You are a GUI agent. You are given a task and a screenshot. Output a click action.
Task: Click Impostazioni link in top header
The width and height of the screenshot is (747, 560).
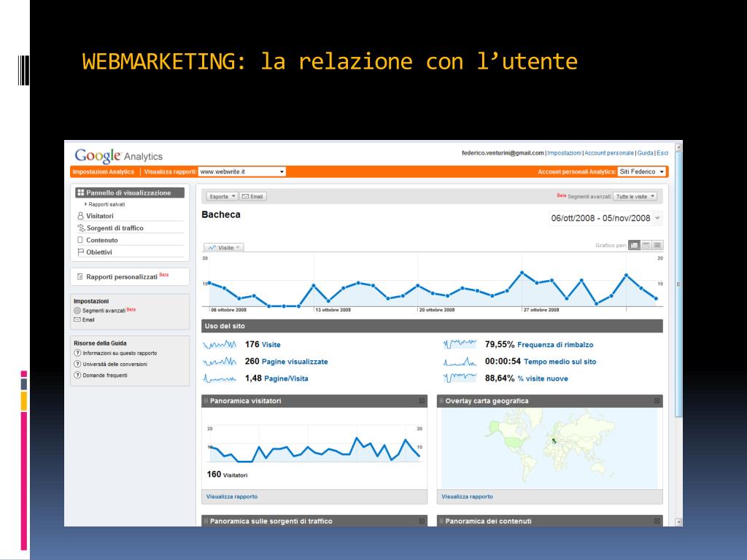[x=564, y=153]
